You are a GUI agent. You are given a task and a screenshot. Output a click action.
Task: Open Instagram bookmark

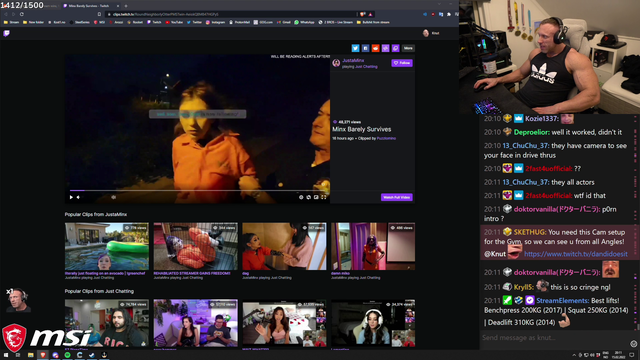tap(216, 22)
